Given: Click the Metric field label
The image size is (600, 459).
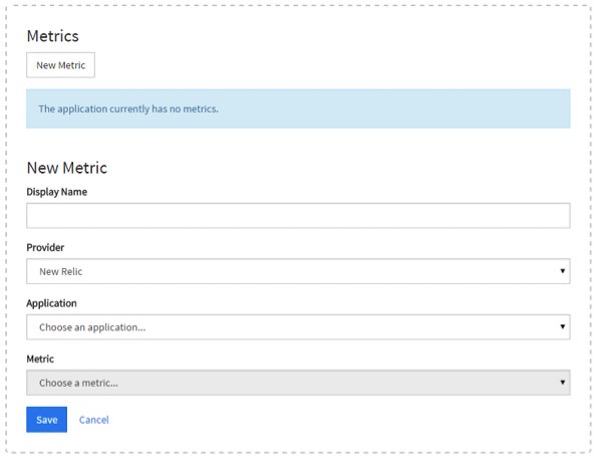Looking at the screenshot, I should coord(40,358).
